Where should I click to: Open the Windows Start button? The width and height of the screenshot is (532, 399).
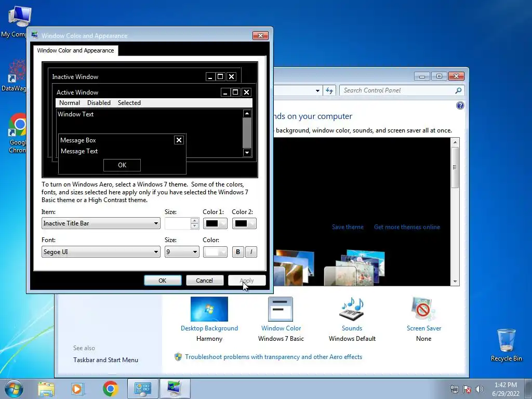click(14, 389)
